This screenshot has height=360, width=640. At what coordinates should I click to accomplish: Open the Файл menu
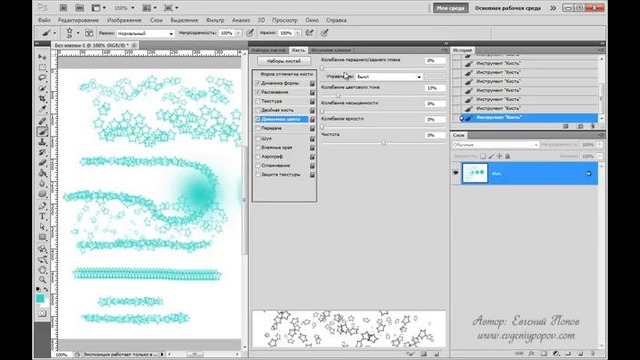click(44, 20)
